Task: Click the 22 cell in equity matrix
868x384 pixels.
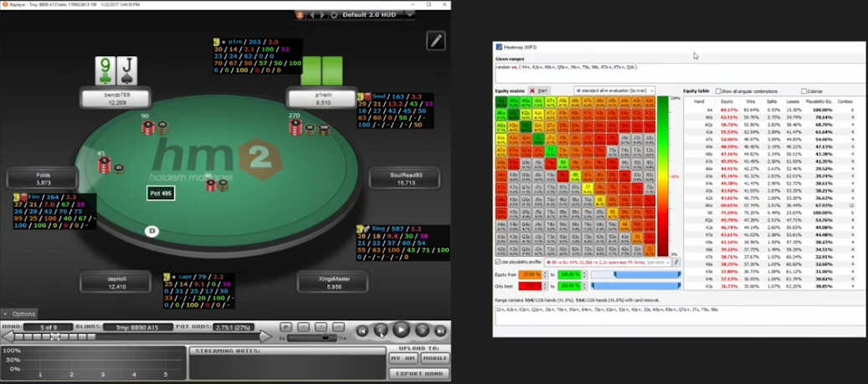Action: click(650, 251)
